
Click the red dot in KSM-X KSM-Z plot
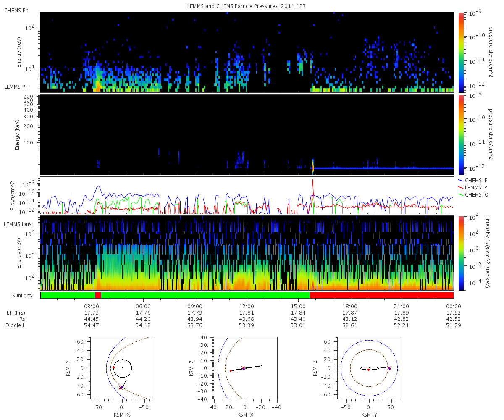[x=231, y=371]
